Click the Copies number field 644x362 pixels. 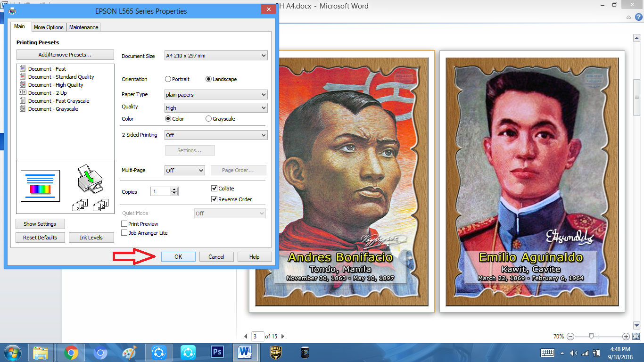click(x=161, y=192)
